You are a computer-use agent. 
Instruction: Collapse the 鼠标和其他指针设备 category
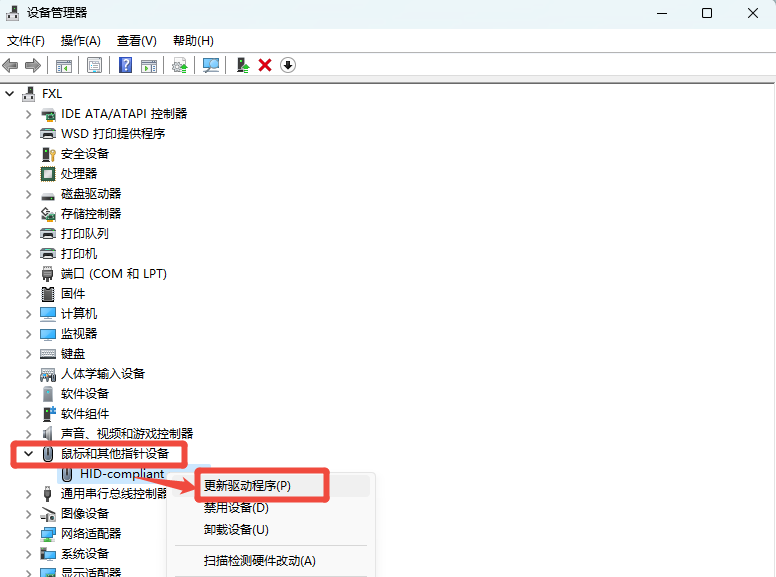pyautogui.click(x=28, y=454)
